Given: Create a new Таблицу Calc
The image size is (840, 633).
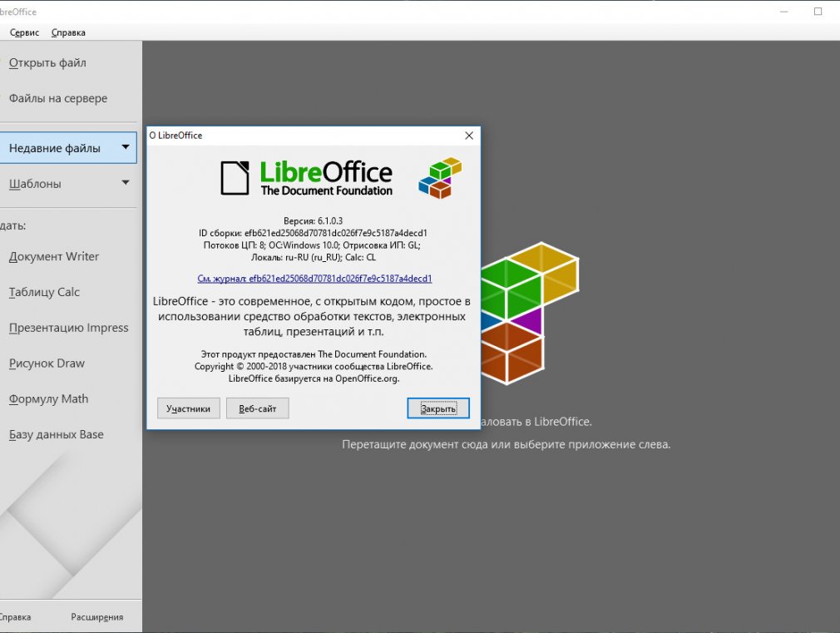Looking at the screenshot, I should pos(44,292).
